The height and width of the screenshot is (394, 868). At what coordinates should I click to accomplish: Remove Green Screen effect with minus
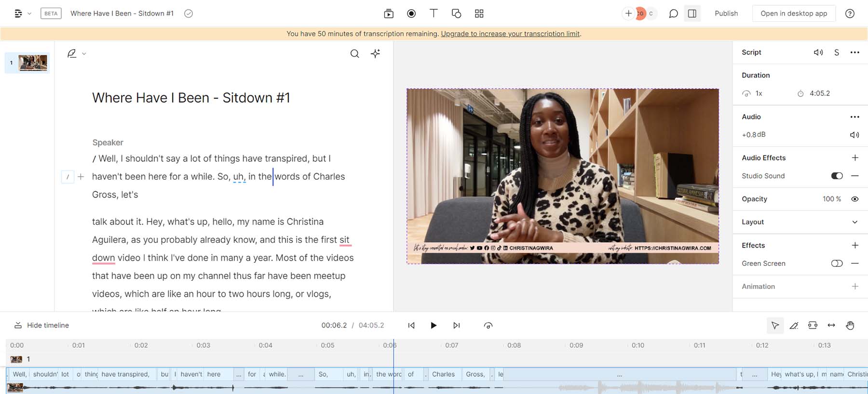tap(855, 263)
